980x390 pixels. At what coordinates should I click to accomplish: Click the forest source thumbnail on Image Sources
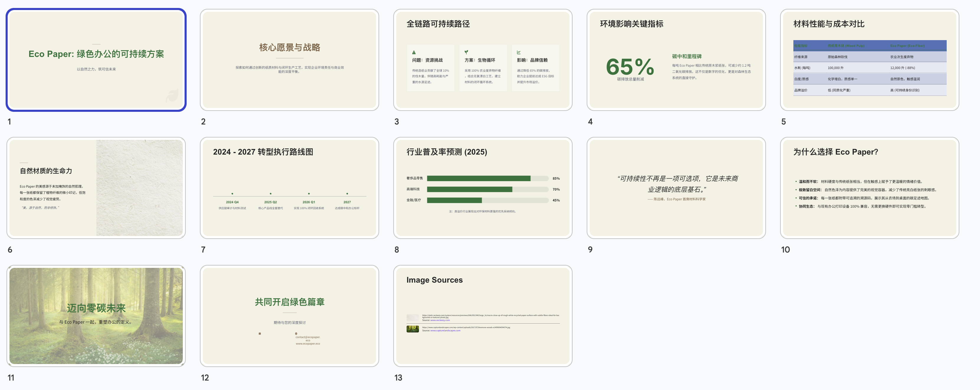tap(412, 329)
